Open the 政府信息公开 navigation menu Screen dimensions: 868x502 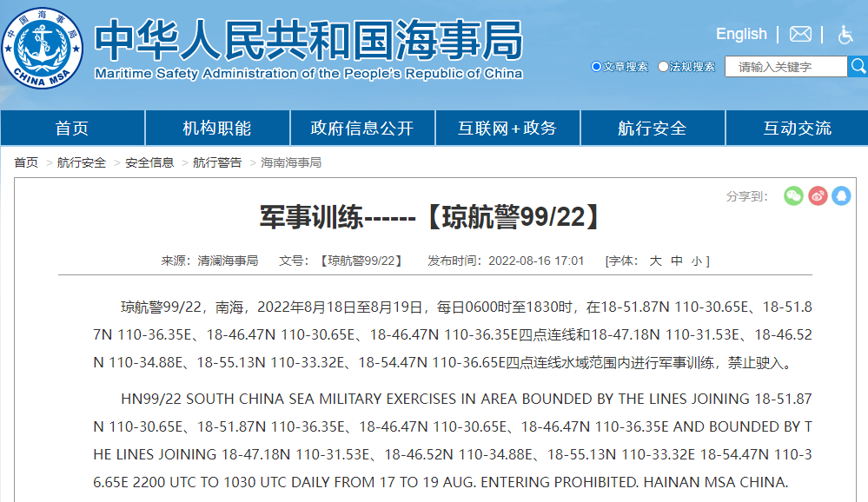(361, 127)
